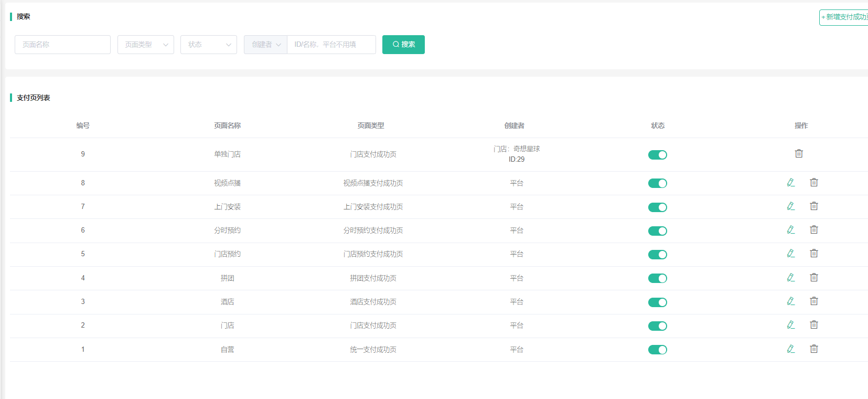
Task: Delete the 单独门店 row with trash icon
Action: pyautogui.click(x=799, y=154)
